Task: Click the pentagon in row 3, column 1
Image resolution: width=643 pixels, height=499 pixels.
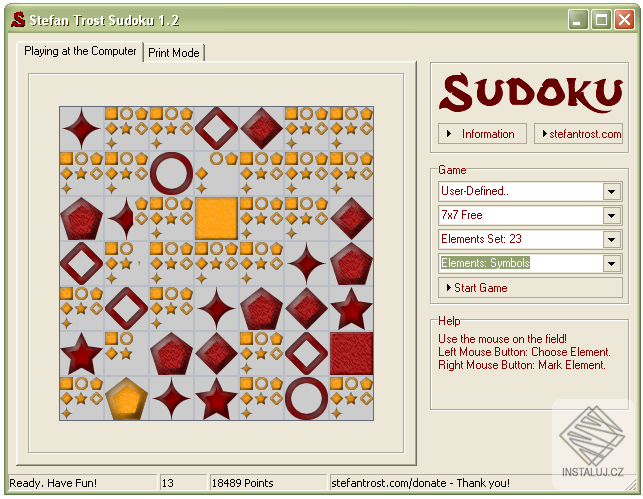Action: tap(82, 219)
